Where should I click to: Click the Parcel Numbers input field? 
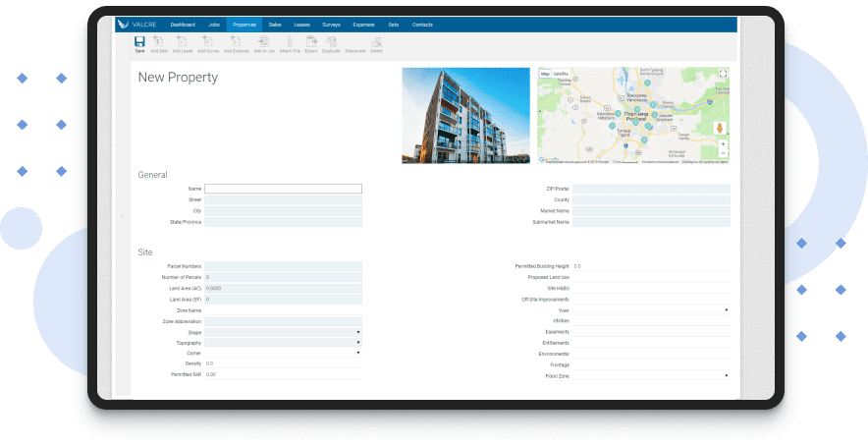click(283, 266)
